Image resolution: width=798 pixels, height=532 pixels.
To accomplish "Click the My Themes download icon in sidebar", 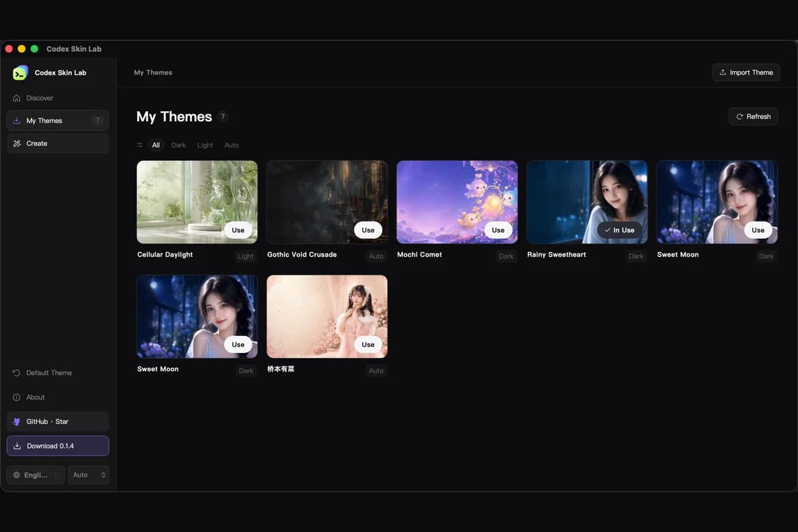I will [17, 120].
